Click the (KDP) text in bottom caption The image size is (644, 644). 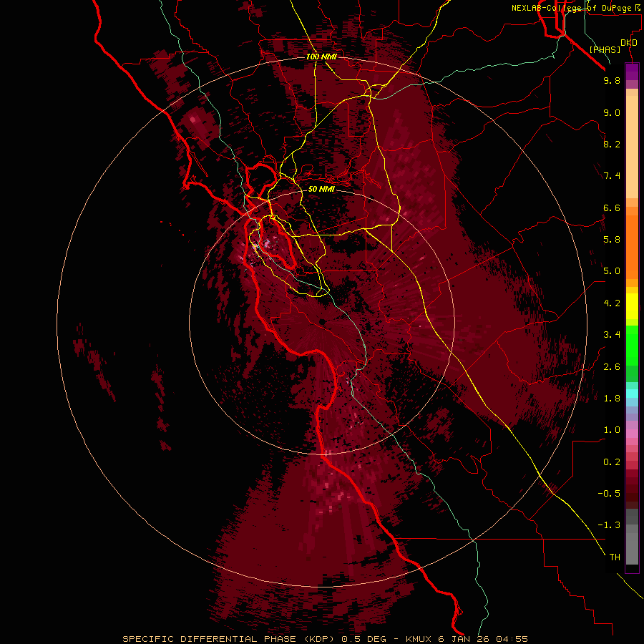click(319, 639)
